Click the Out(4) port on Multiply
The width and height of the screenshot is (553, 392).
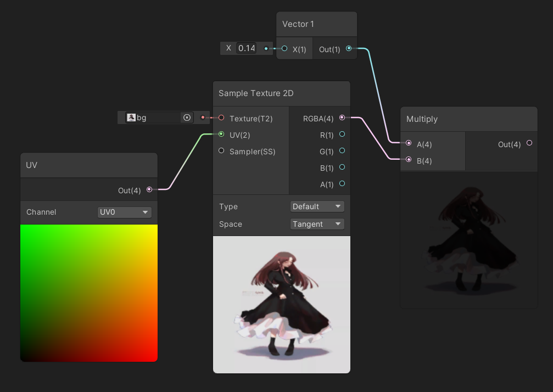pos(529,143)
